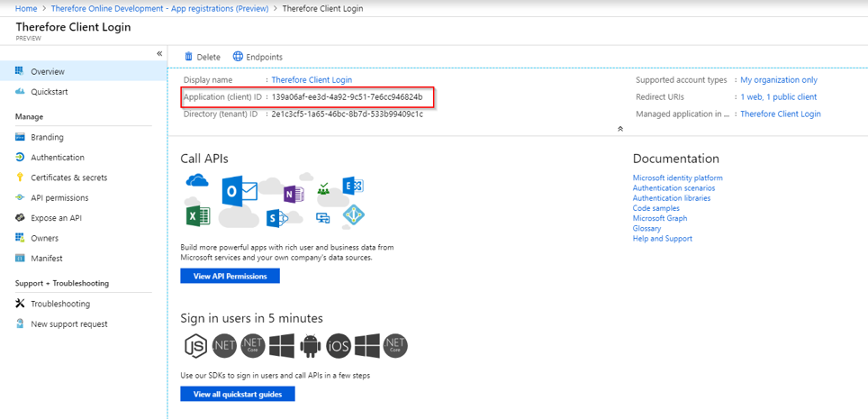Viewport: 868px width, 419px height.
Task: Open the Code samples link
Action: coord(656,208)
